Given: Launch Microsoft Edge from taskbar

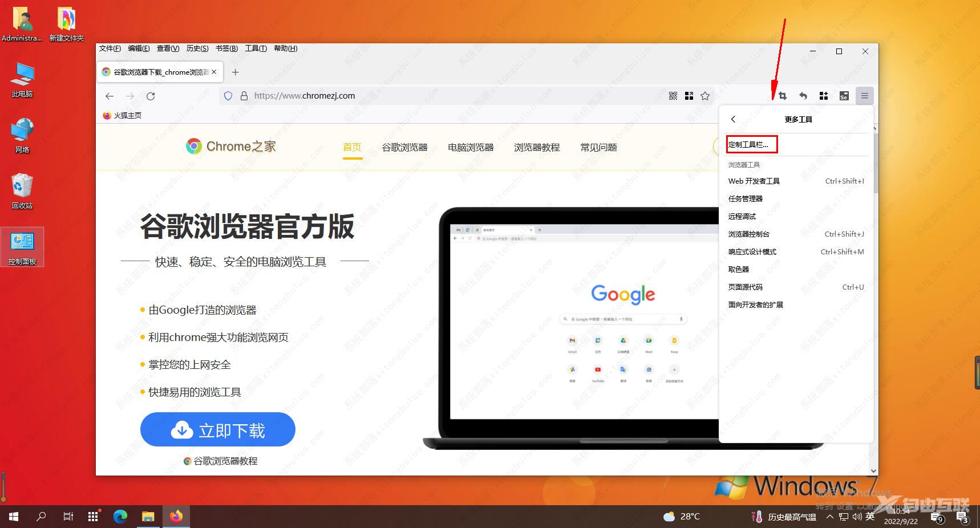Looking at the screenshot, I should pos(120,517).
